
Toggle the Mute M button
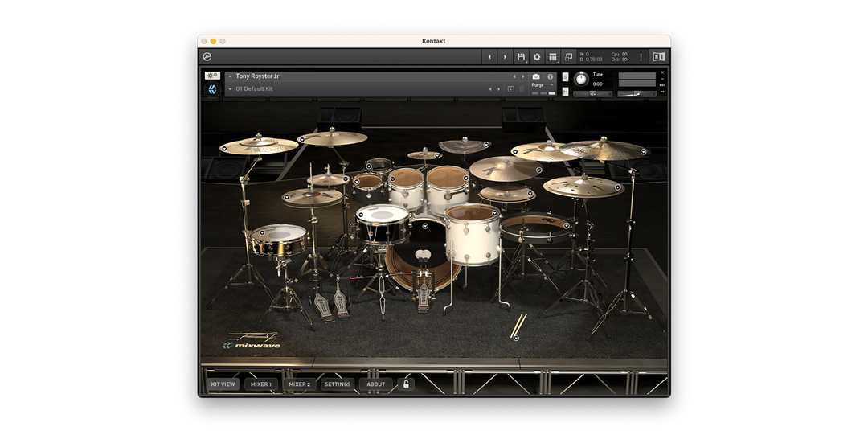tap(565, 92)
